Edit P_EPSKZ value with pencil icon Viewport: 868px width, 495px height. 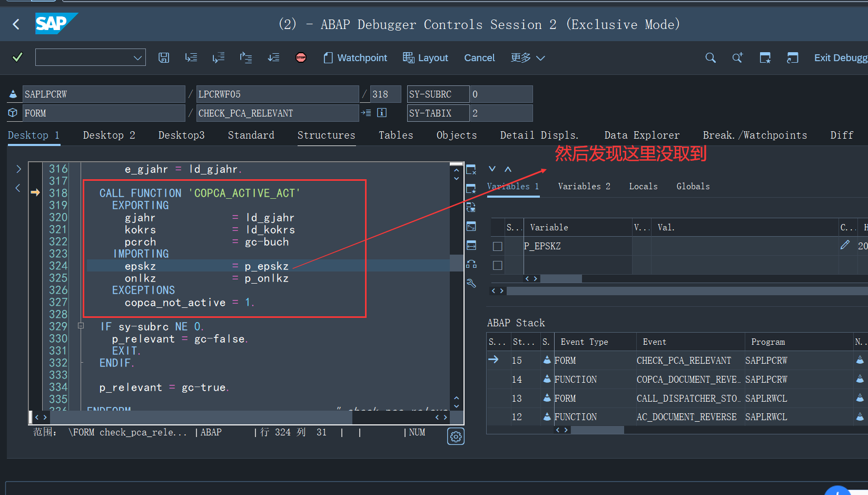click(x=845, y=245)
